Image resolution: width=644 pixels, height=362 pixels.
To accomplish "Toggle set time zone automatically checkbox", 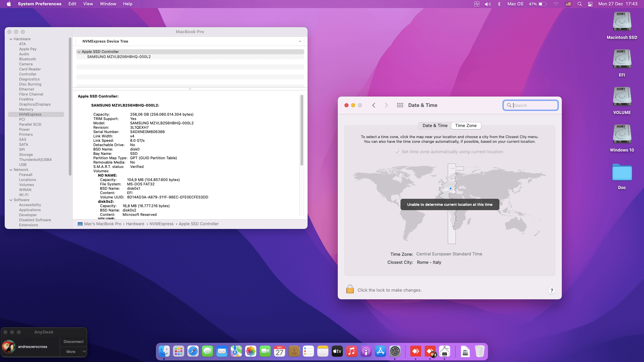I will pyautogui.click(x=397, y=152).
